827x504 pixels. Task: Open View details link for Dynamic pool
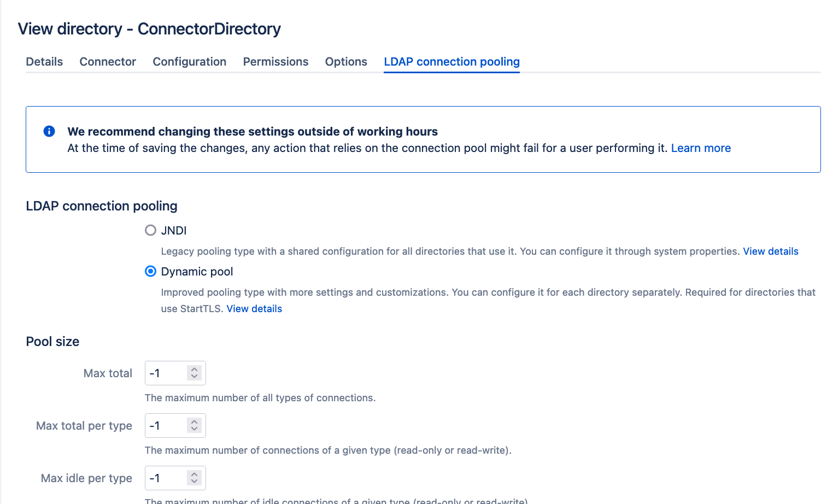(x=254, y=309)
